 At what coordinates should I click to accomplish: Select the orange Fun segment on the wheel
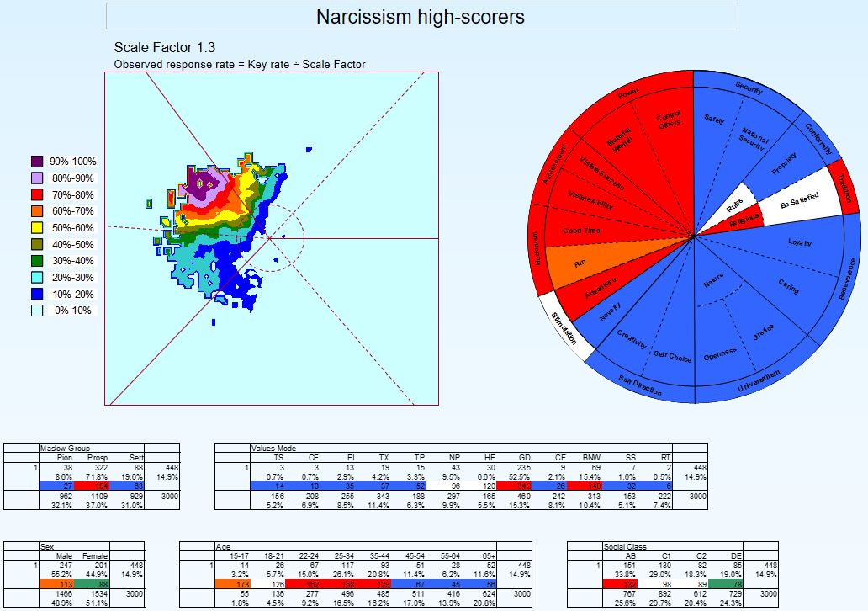point(580,264)
